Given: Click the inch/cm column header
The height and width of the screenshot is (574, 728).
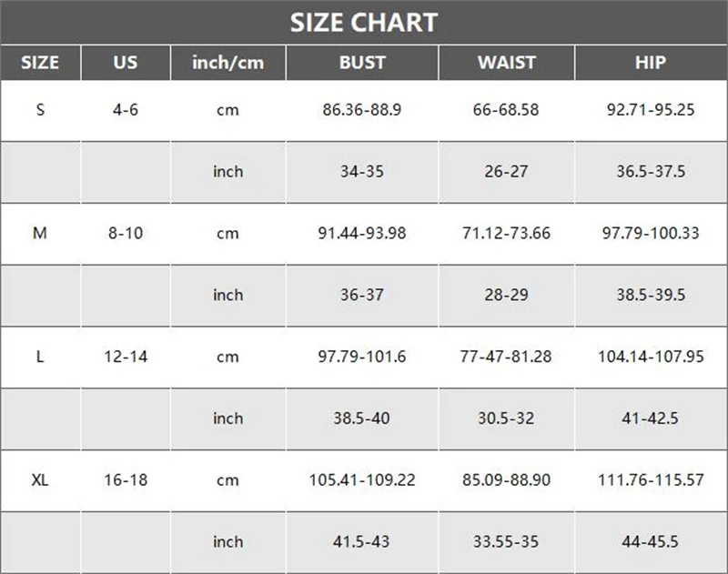Looking at the screenshot, I should pos(228,63).
